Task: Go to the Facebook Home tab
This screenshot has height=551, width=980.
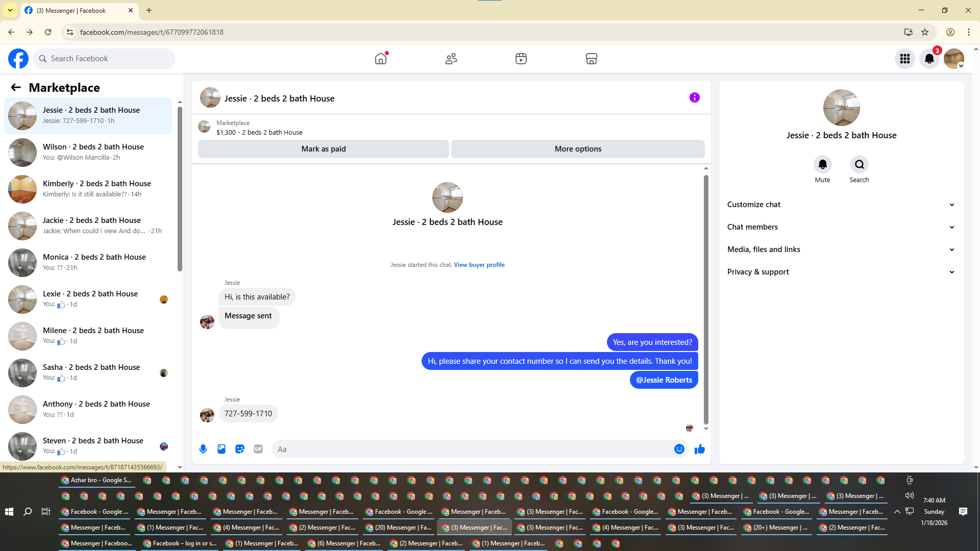Action: pos(381,59)
